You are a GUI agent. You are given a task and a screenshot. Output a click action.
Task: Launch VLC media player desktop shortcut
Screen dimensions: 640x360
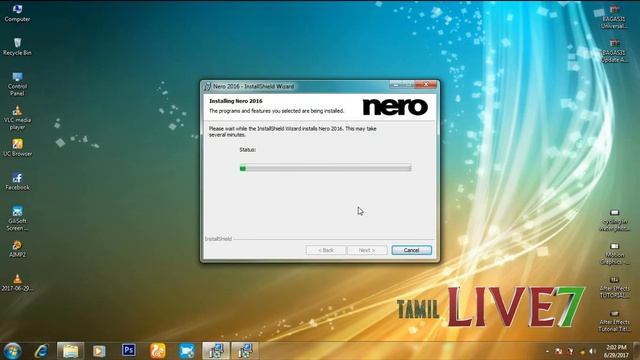pyautogui.click(x=17, y=117)
